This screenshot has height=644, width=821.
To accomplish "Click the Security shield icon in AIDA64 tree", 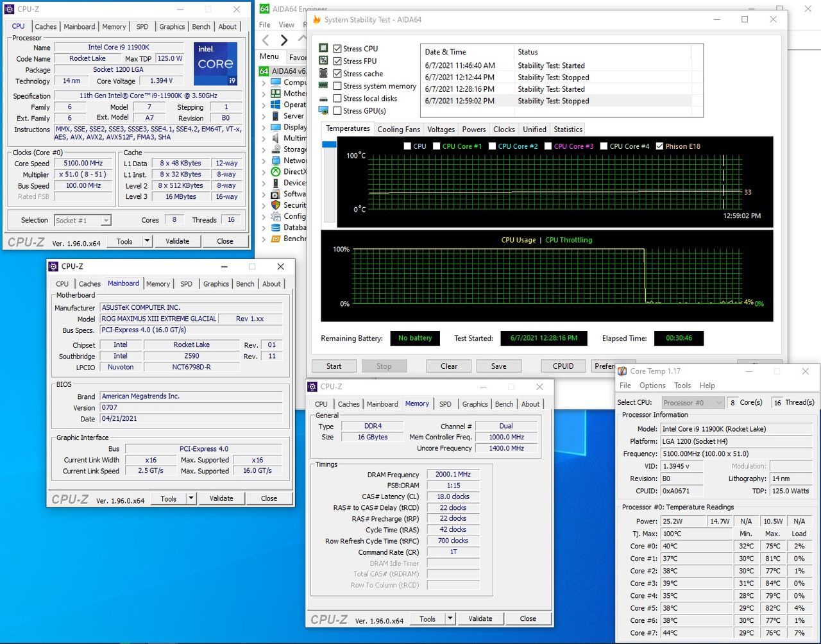I will (276, 205).
